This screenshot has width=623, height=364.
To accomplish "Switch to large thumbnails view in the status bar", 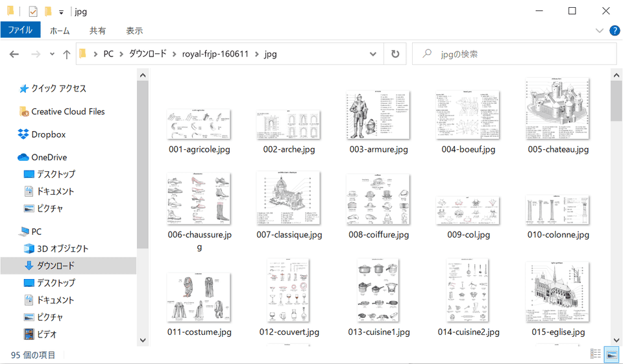I will (x=611, y=354).
